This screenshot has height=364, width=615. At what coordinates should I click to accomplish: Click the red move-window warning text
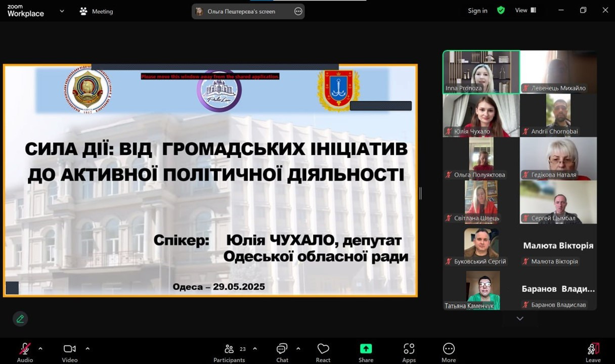(x=210, y=77)
